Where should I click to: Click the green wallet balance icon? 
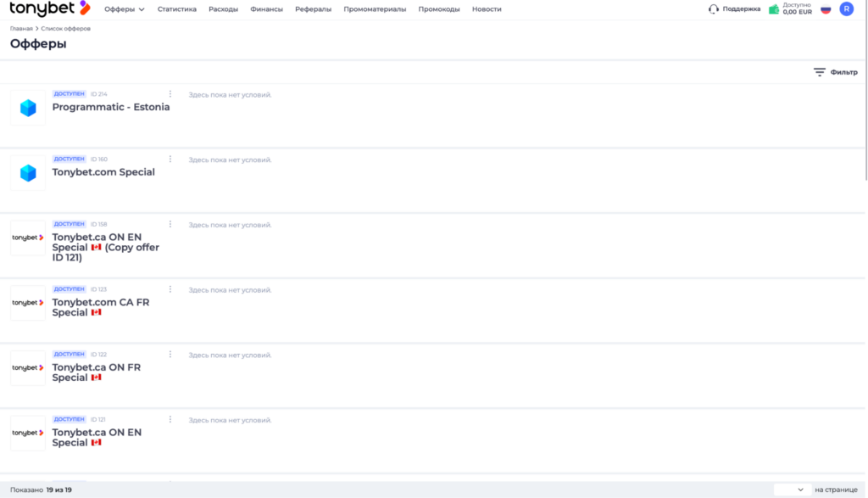coord(774,8)
